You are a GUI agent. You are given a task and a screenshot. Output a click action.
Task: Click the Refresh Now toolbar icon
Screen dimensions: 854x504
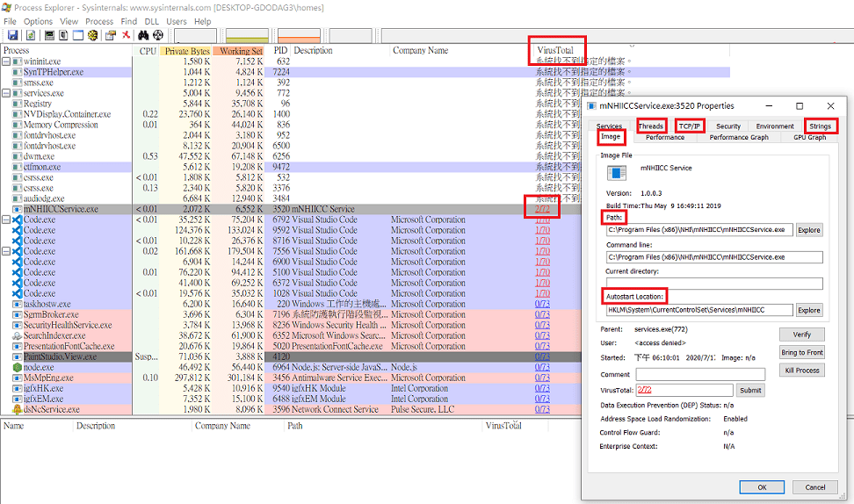[x=31, y=35]
